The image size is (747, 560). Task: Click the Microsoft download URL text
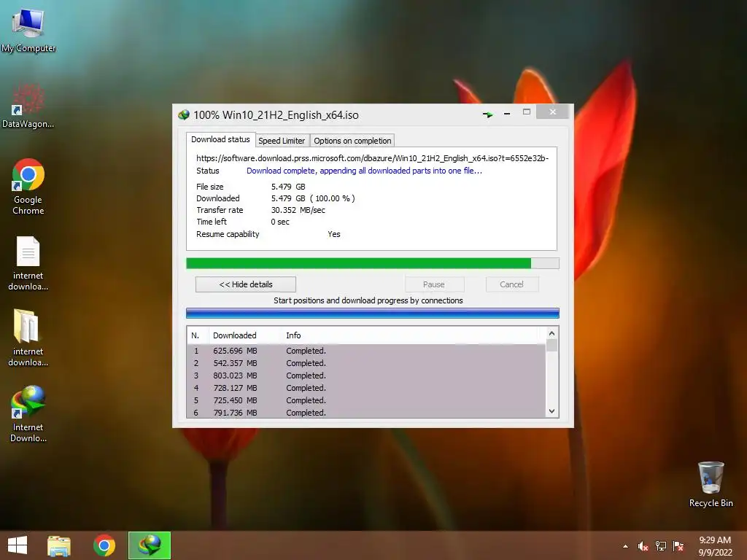373,158
